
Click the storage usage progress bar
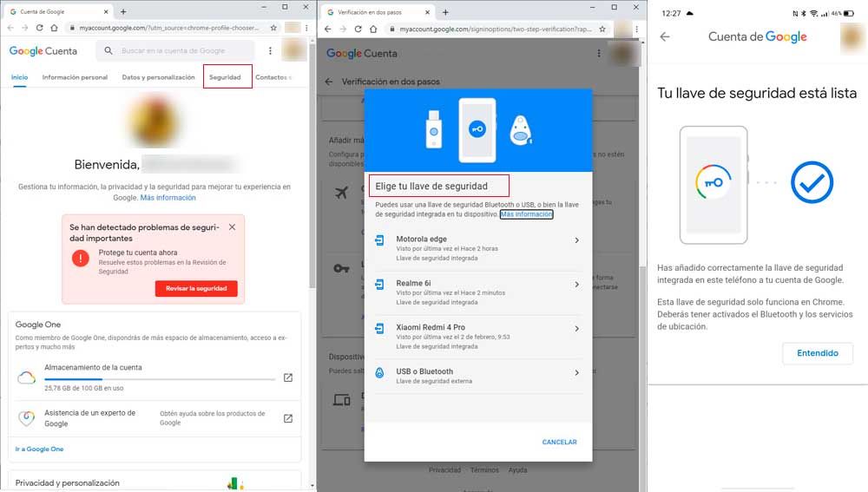click(x=160, y=379)
